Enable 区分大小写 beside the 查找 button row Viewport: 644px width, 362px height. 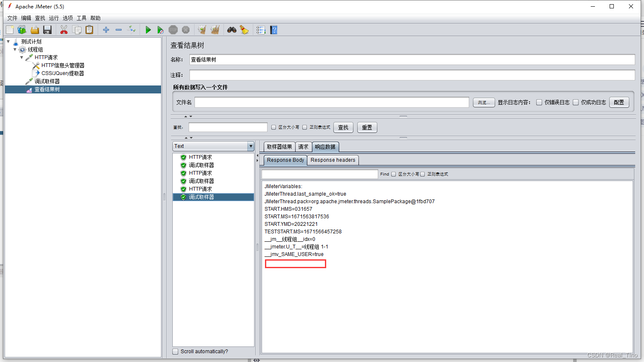tap(274, 127)
